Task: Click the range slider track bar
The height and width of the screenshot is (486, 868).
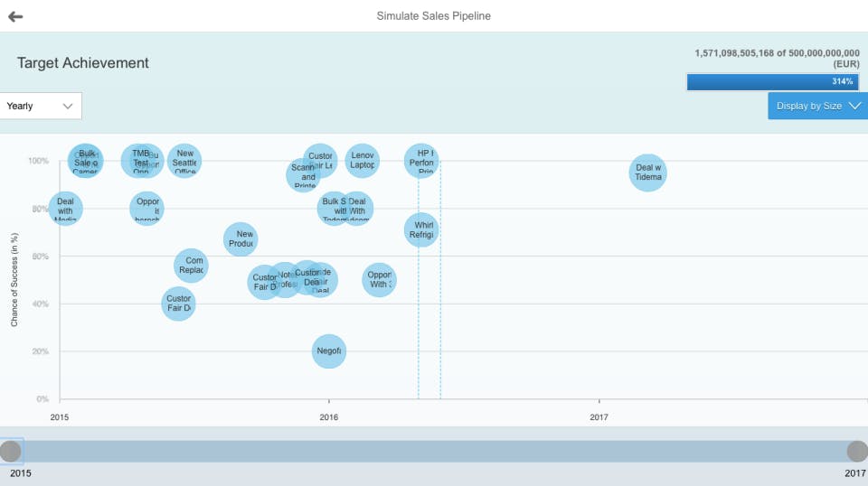Action: [434, 451]
